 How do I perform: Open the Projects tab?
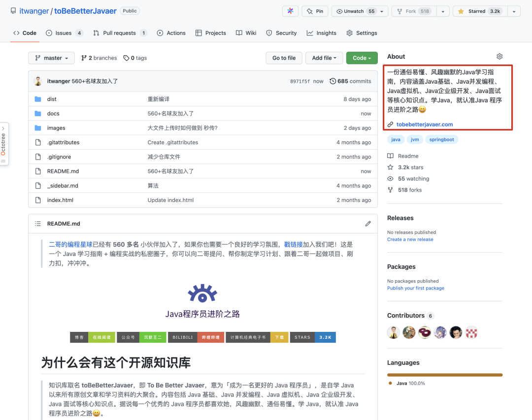click(x=211, y=33)
